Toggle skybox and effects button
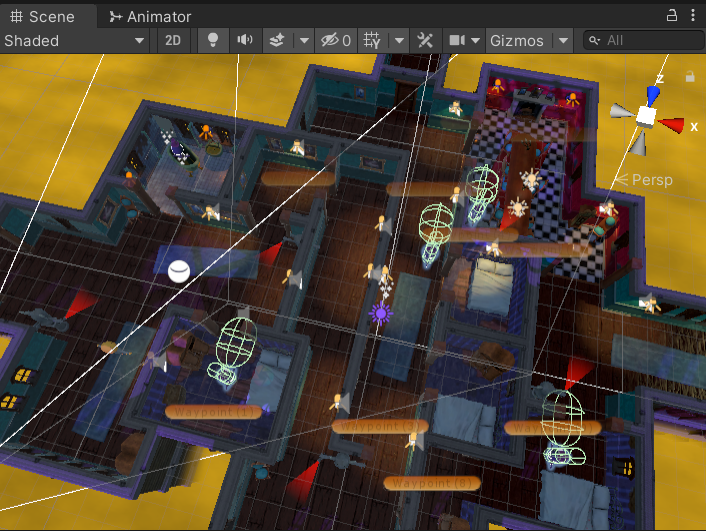 [277, 41]
